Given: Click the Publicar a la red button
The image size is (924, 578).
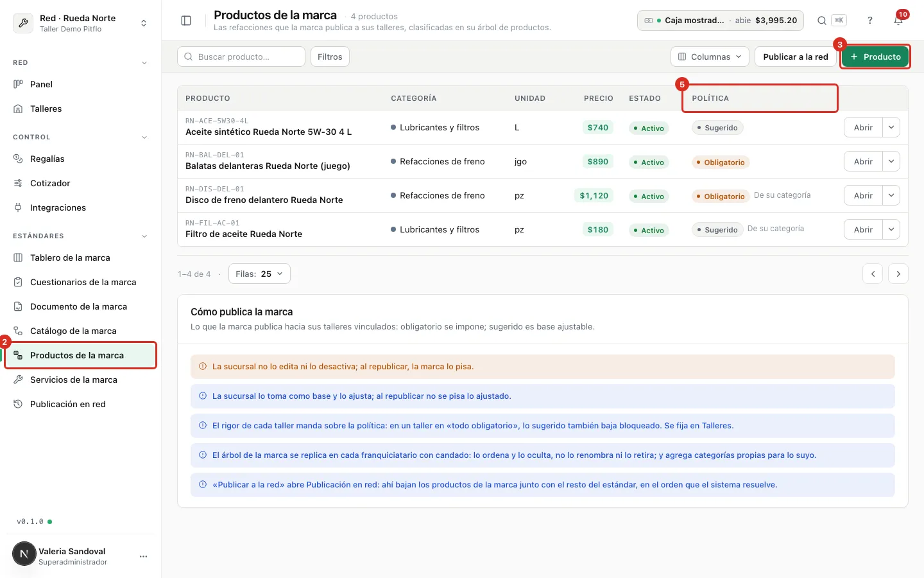Looking at the screenshot, I should (796, 57).
